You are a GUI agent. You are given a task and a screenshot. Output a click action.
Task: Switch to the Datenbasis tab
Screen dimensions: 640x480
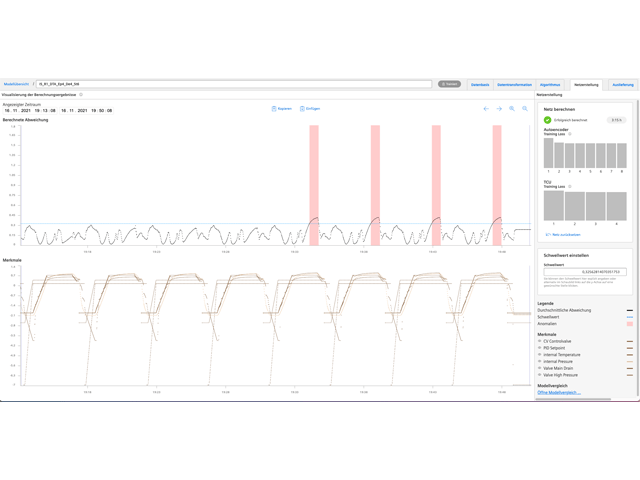click(480, 84)
